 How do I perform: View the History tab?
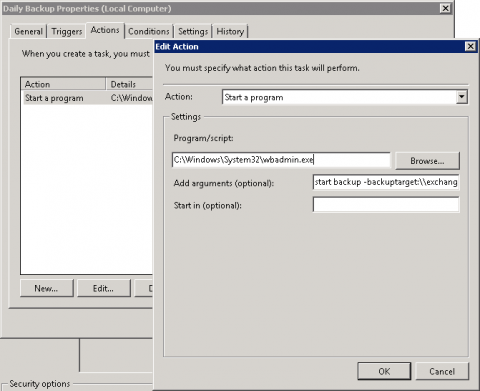[x=230, y=31]
